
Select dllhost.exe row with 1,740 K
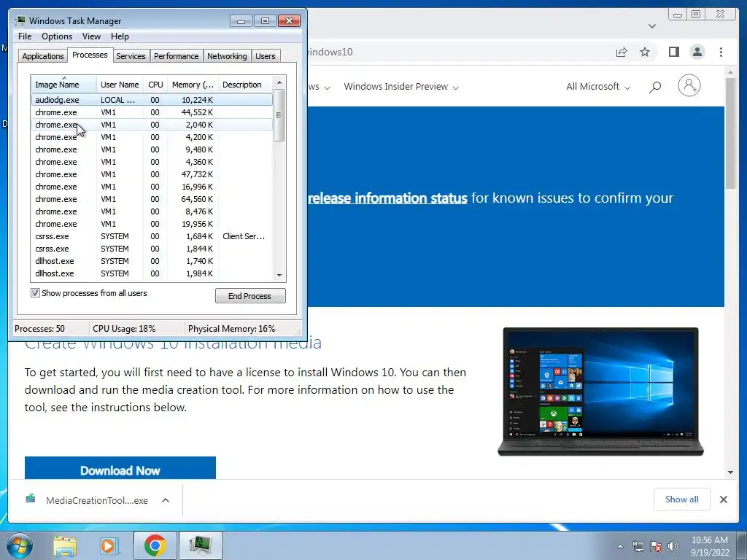[152, 261]
